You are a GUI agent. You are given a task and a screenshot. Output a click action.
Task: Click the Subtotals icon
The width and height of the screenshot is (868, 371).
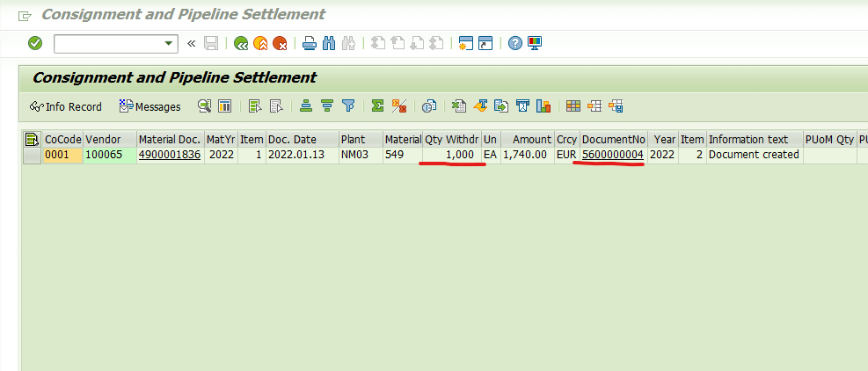point(399,106)
